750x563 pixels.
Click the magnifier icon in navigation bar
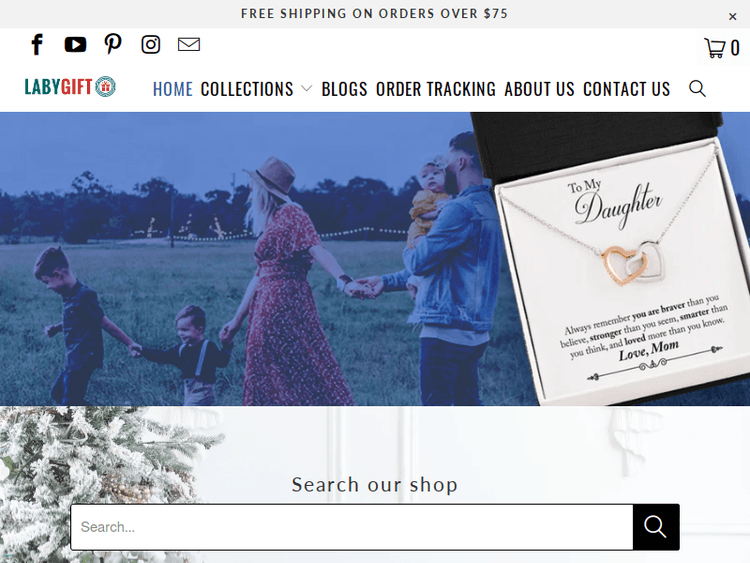(697, 89)
